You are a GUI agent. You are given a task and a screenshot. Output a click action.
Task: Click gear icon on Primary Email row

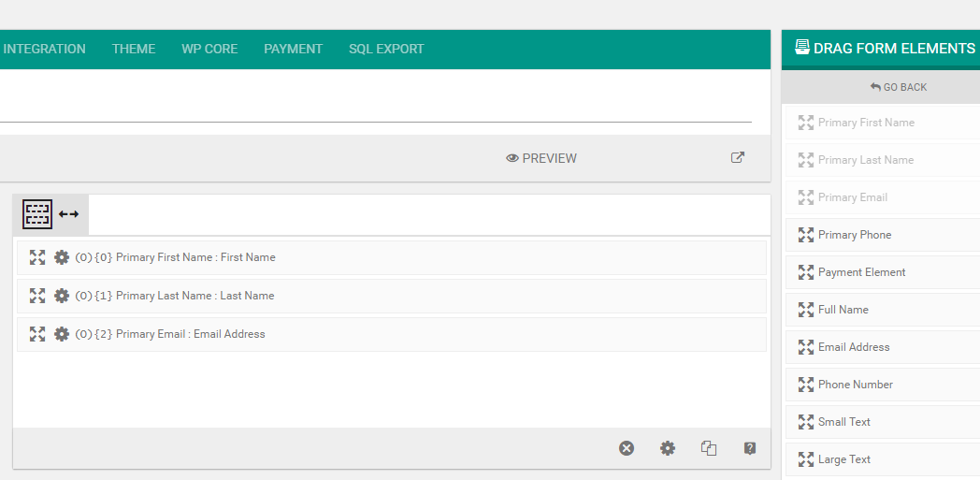[x=62, y=334]
